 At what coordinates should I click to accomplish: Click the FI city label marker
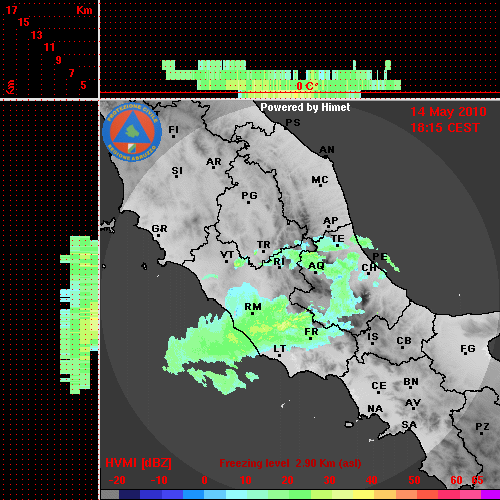tap(173, 131)
